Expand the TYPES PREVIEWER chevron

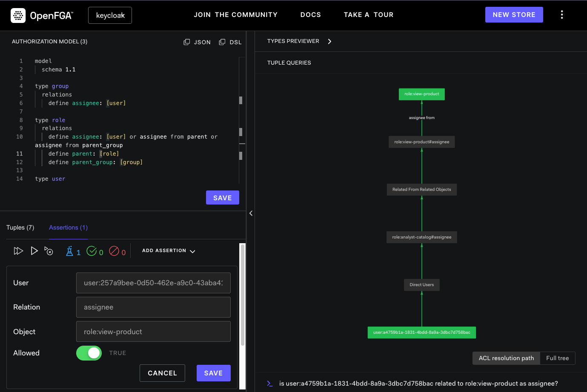tap(329, 41)
